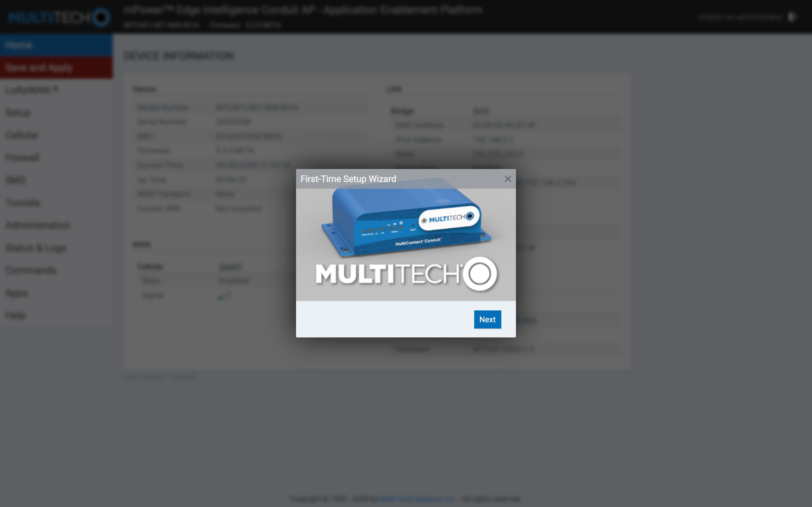Click the Next button in the wizard
Viewport: 812px width, 507px height.
point(487,319)
